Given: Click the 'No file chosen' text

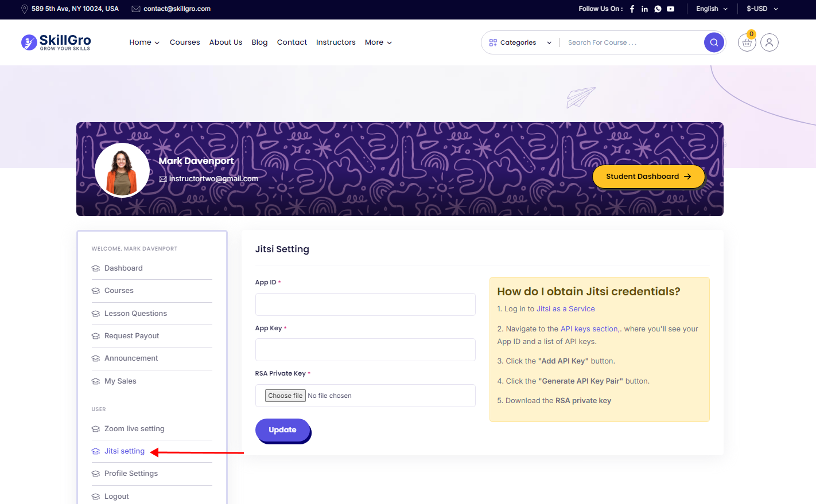Looking at the screenshot, I should click(329, 396).
